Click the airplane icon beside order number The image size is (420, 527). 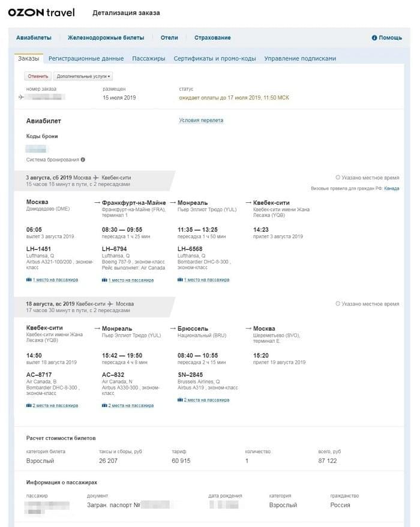[22, 97]
